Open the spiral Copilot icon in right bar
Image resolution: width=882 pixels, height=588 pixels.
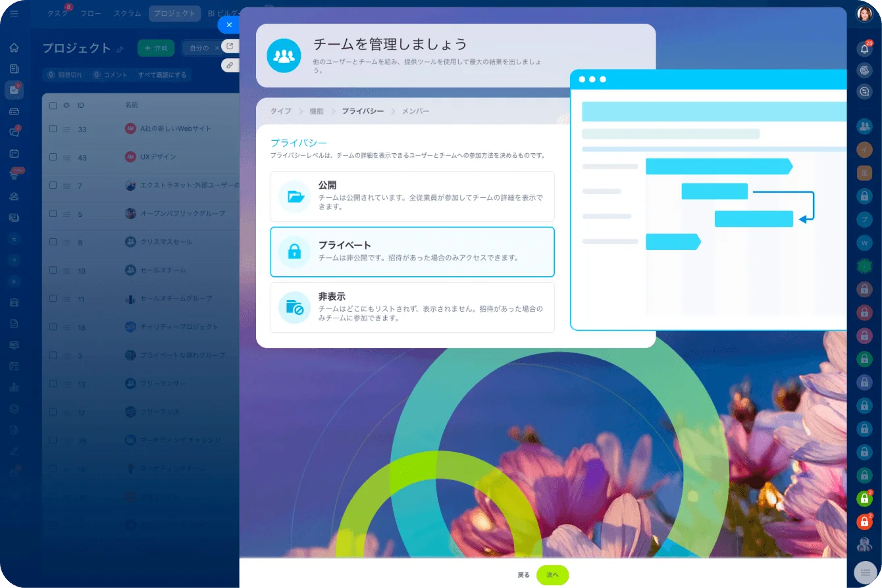tap(864, 70)
